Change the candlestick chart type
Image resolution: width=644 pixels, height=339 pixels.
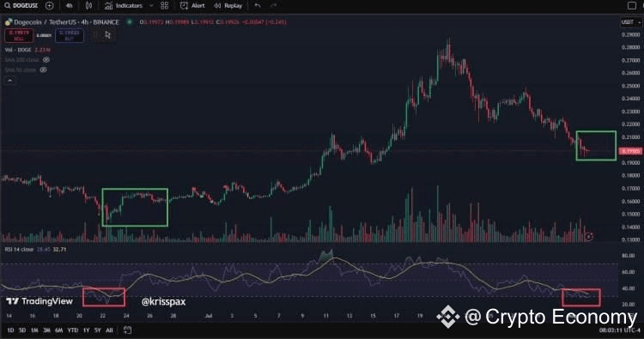(x=88, y=6)
